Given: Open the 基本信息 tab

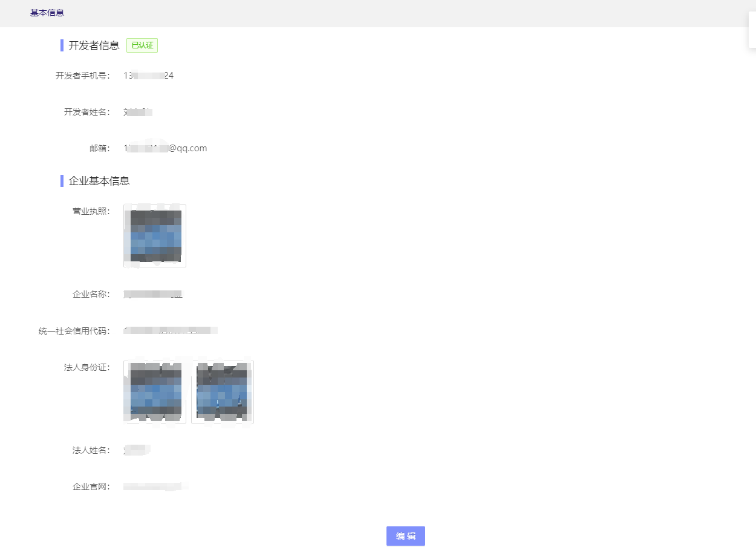Looking at the screenshot, I should pyautogui.click(x=47, y=13).
